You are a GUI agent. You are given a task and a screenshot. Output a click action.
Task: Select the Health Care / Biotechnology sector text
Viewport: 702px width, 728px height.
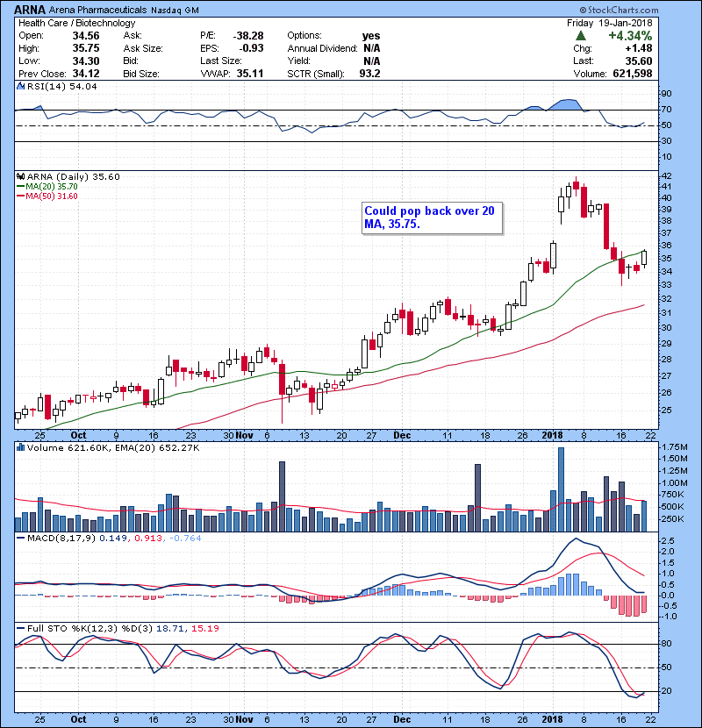(x=76, y=23)
